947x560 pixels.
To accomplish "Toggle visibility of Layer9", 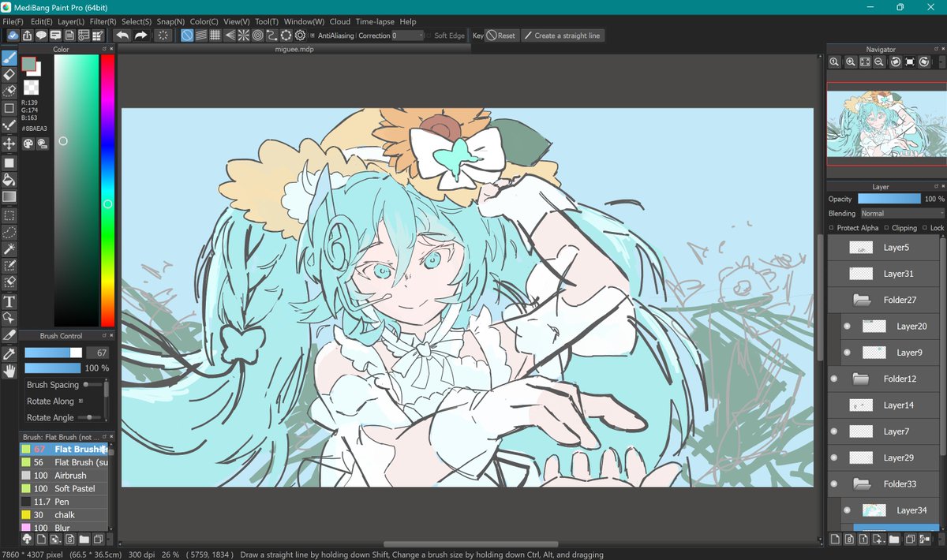I will coord(848,353).
